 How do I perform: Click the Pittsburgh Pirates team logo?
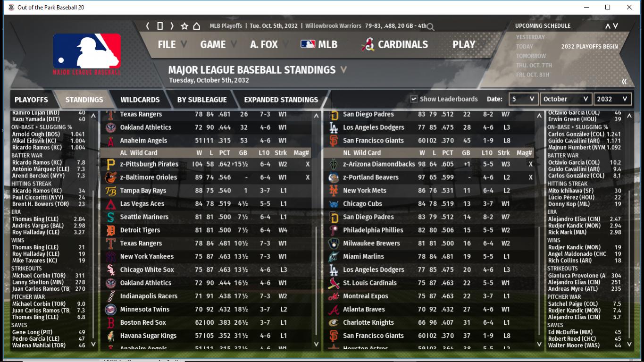(x=111, y=164)
